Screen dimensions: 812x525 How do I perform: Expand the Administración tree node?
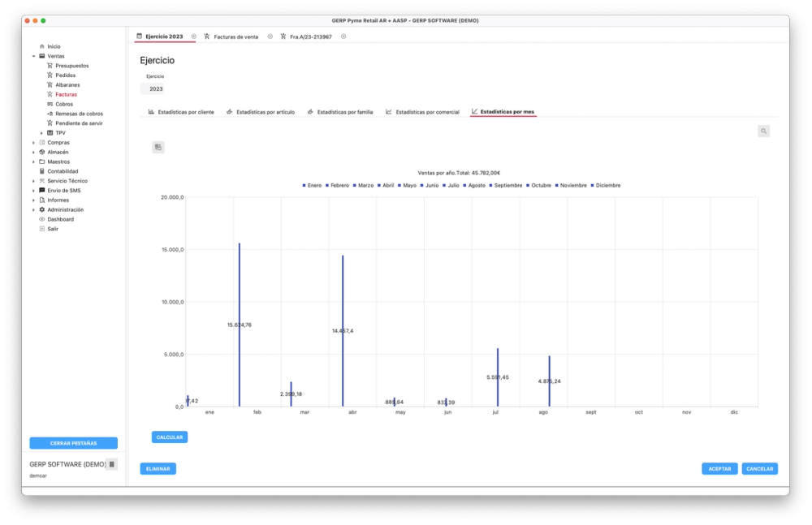[x=33, y=209]
